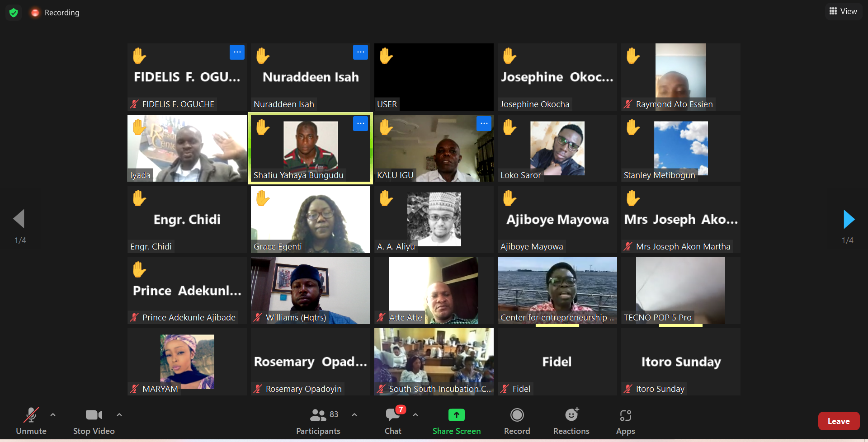The width and height of the screenshot is (868, 442).
Task: Open more options on KALU IGU tile
Action: [484, 123]
